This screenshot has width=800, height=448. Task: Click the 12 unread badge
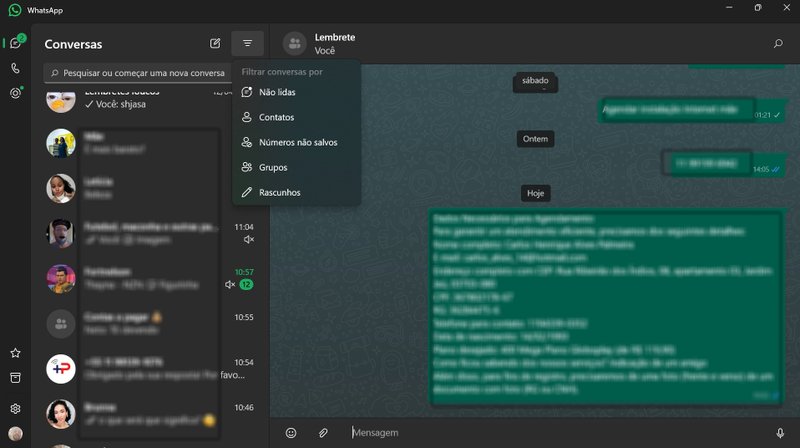tap(246, 285)
